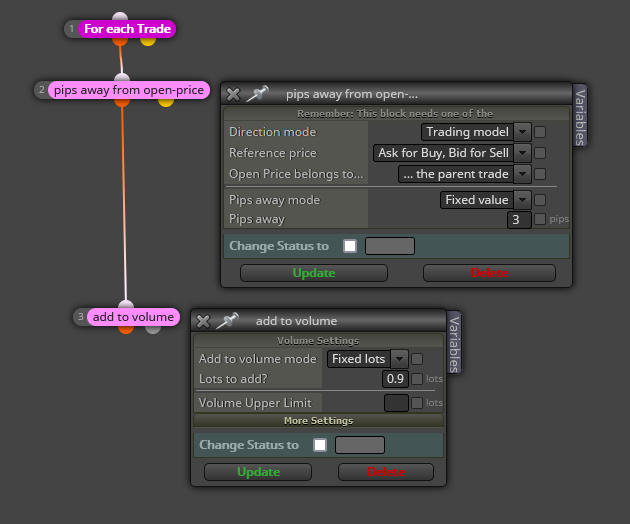Click the Direction mode dropdown arrow
The width and height of the screenshot is (630, 524).
coord(522,132)
